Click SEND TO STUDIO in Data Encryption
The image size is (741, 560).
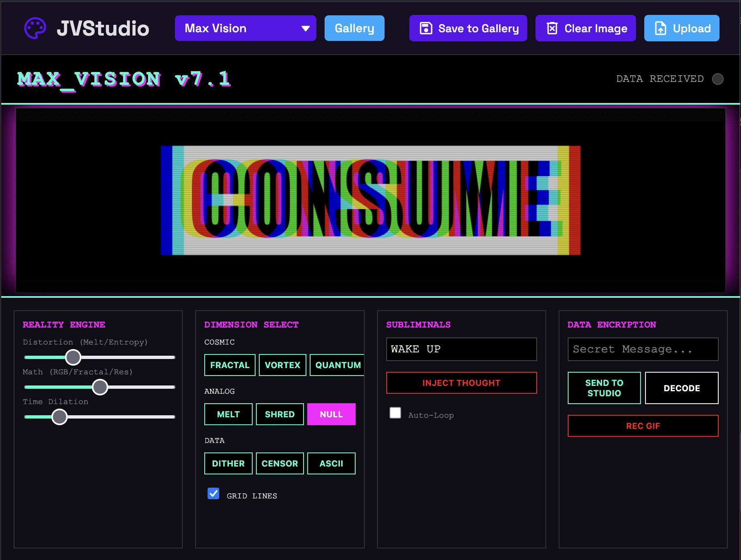[604, 388]
